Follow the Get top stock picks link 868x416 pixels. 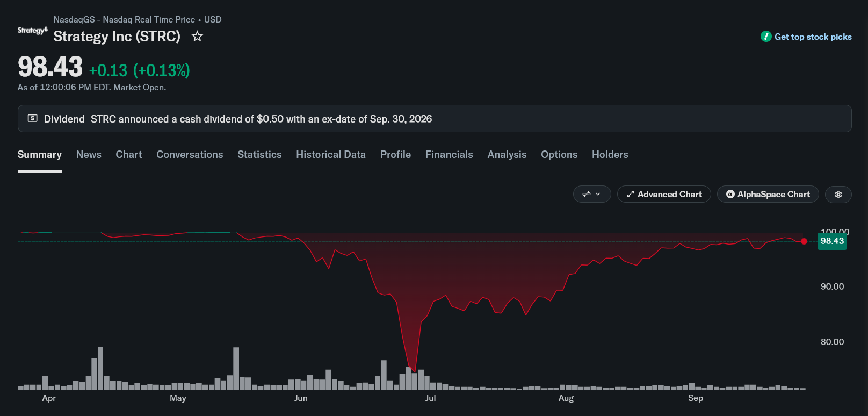point(813,37)
